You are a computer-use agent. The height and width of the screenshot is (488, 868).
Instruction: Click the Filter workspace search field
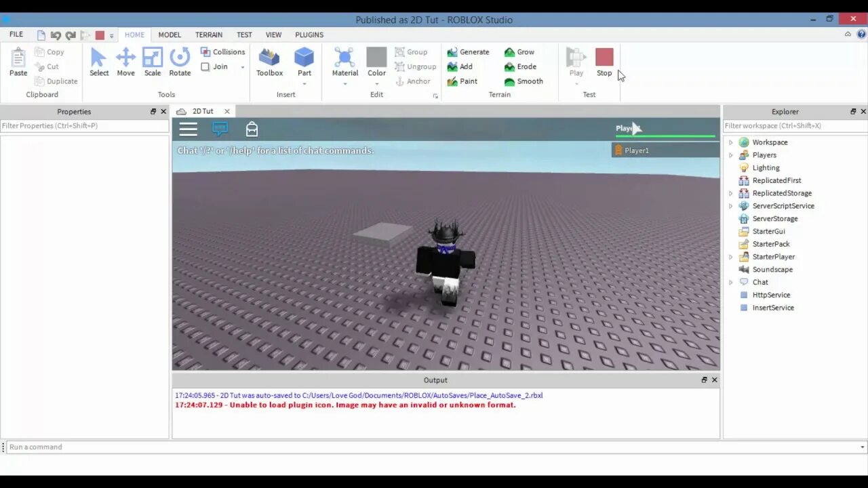(795, 125)
